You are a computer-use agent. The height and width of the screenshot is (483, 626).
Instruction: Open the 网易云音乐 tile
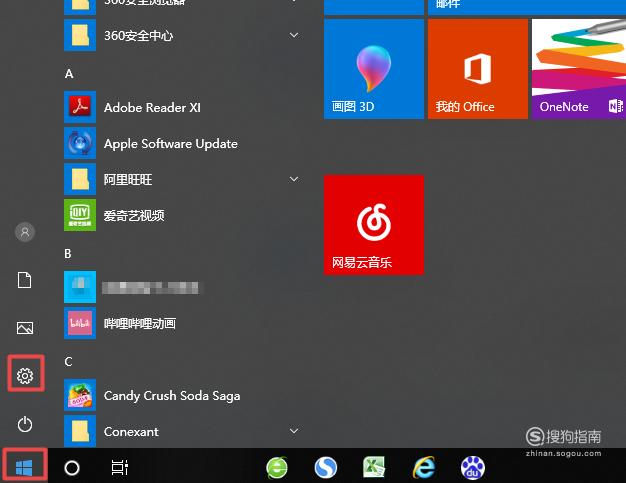pyautogui.click(x=374, y=225)
